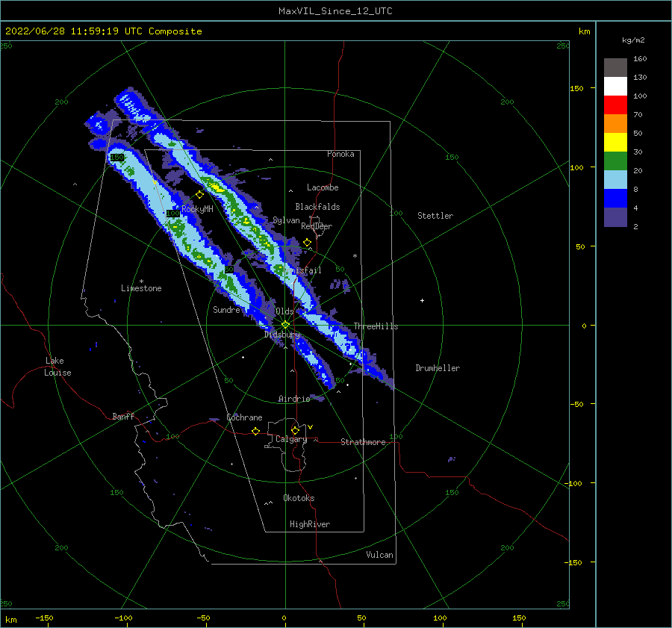Click the Cochrane label
The image size is (672, 628).
click(x=244, y=417)
